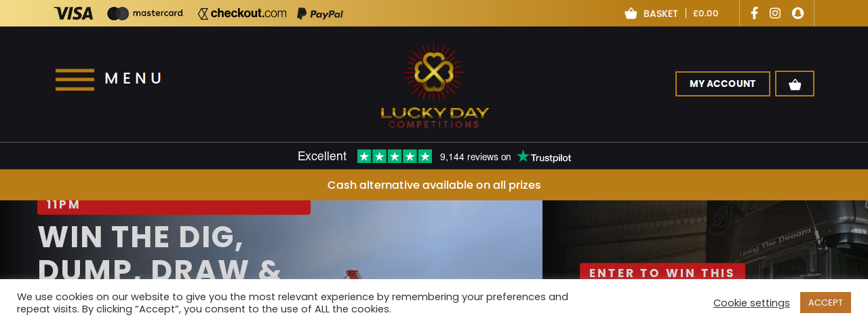Open the Snapchat icon link
The image size is (868, 326).
pyautogui.click(x=797, y=13)
